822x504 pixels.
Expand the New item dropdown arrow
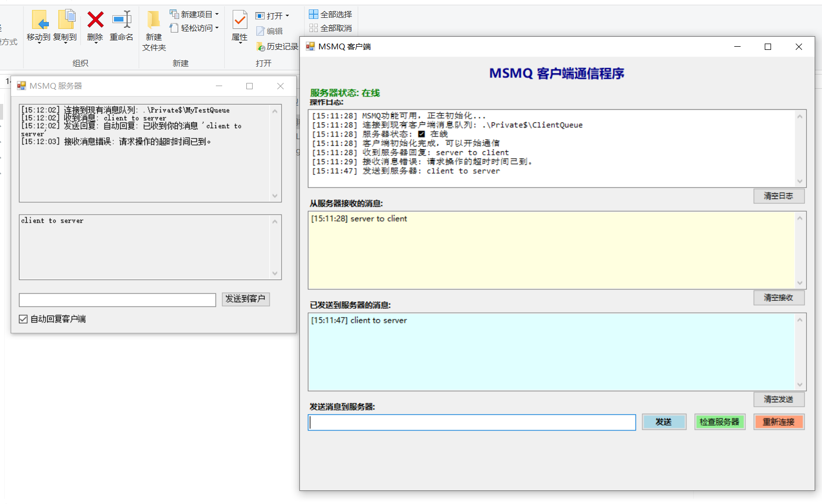[217, 14]
